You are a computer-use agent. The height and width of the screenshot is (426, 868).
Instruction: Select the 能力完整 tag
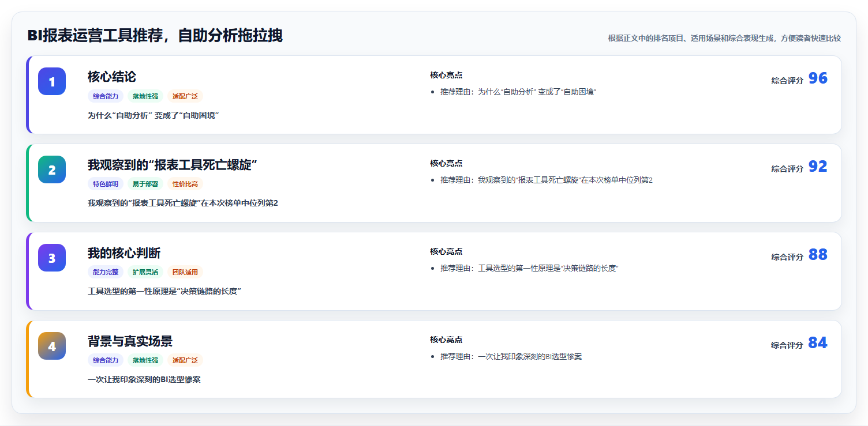pos(106,272)
